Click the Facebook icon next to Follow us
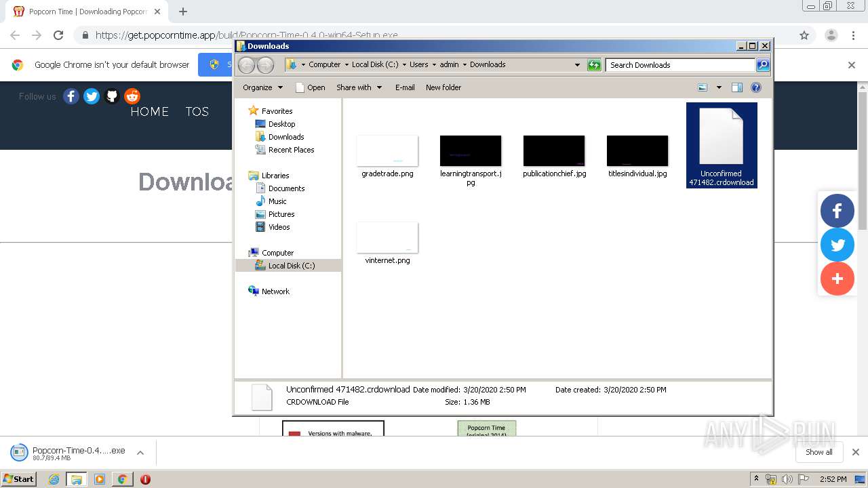Screen dimensions: 868x488 (x=71, y=96)
